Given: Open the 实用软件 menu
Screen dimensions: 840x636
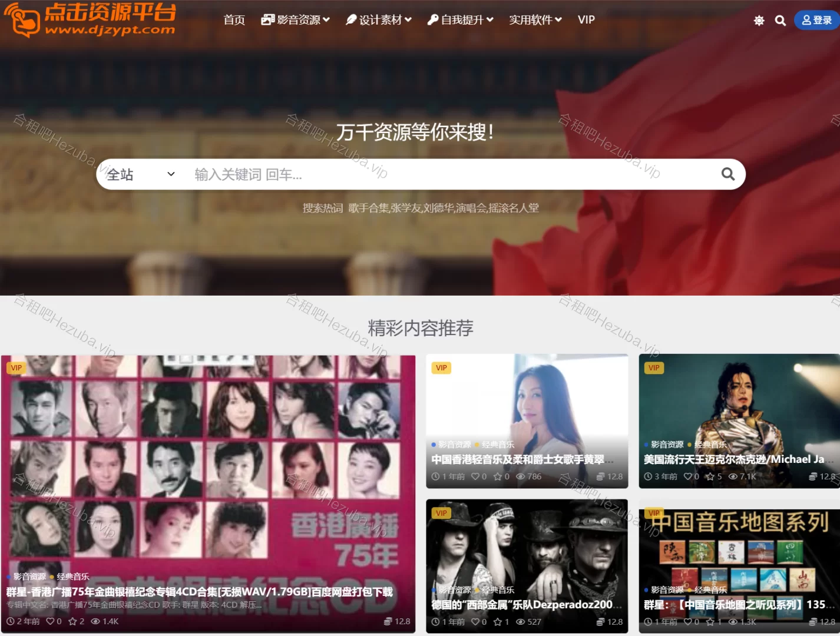Looking at the screenshot, I should [535, 20].
